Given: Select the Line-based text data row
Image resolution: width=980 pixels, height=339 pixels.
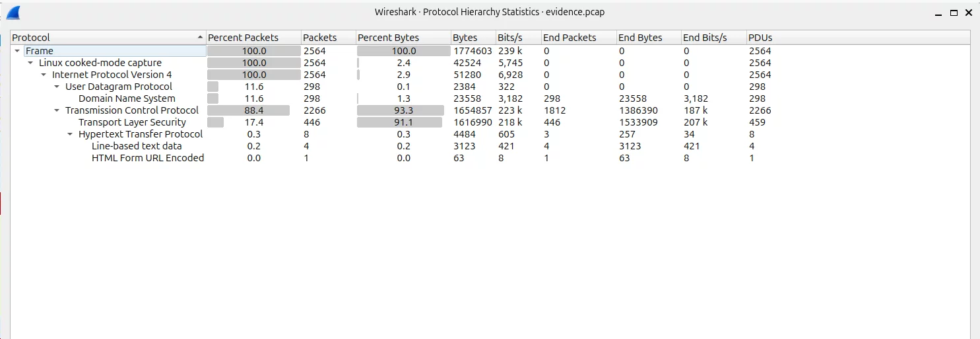Looking at the screenshot, I should click(x=137, y=146).
